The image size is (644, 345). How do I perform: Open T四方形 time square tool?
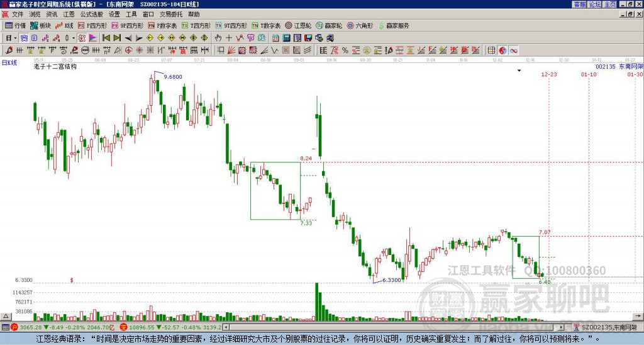coord(196,25)
